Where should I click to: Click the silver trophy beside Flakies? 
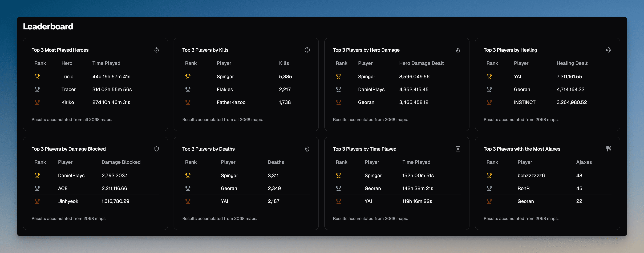click(188, 90)
